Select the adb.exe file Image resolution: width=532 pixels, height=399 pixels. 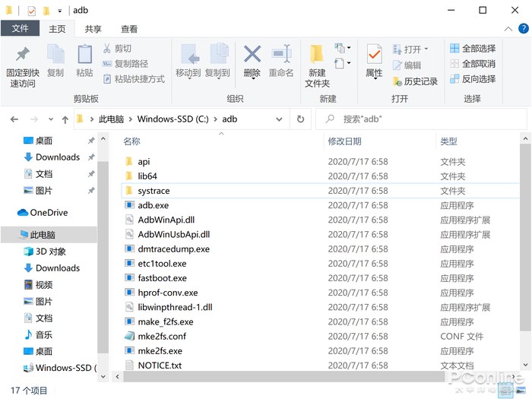pyautogui.click(x=320, y=205)
